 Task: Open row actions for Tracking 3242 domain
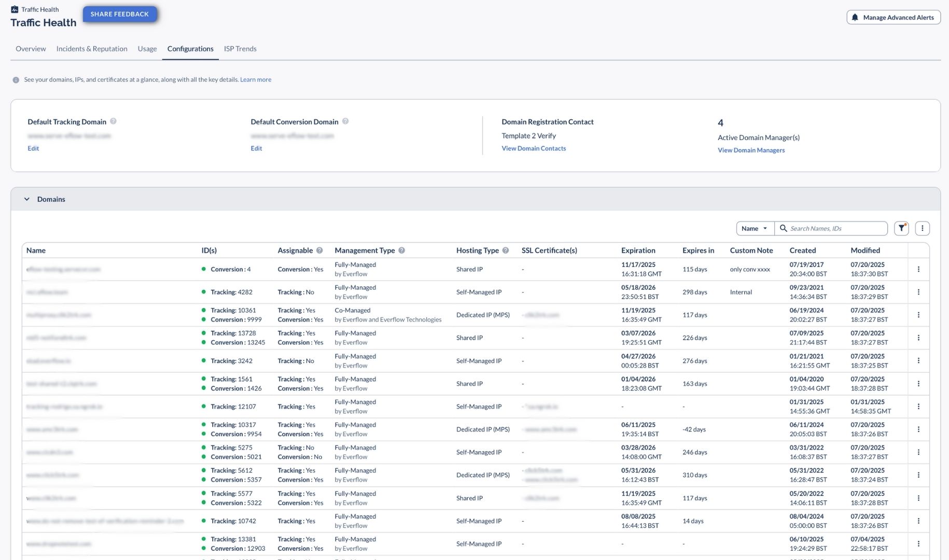coord(918,360)
